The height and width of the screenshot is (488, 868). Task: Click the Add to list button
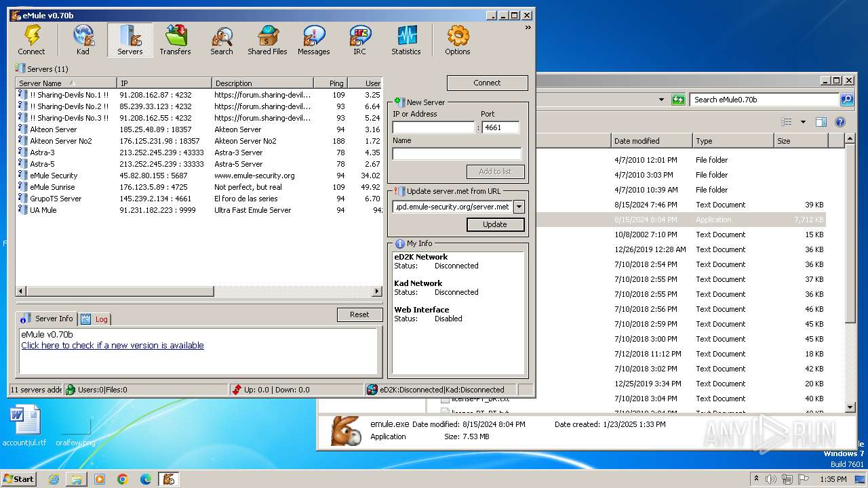pyautogui.click(x=495, y=171)
